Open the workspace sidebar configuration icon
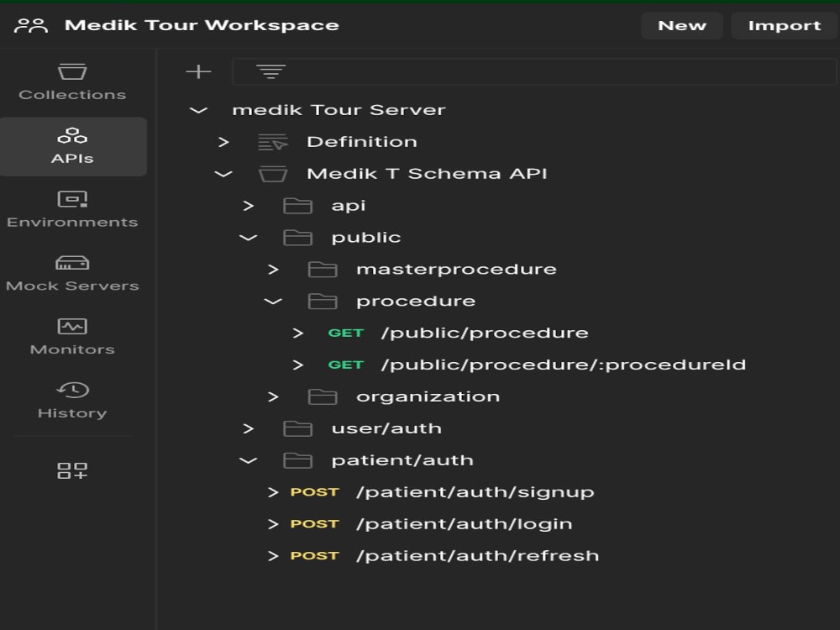This screenshot has height=630, width=840. (72, 471)
